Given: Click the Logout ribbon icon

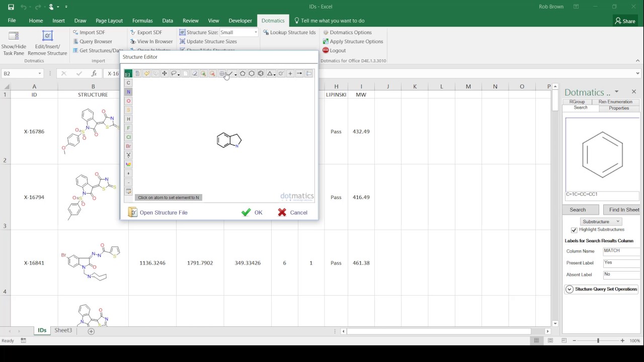Looking at the screenshot, I should [x=326, y=50].
